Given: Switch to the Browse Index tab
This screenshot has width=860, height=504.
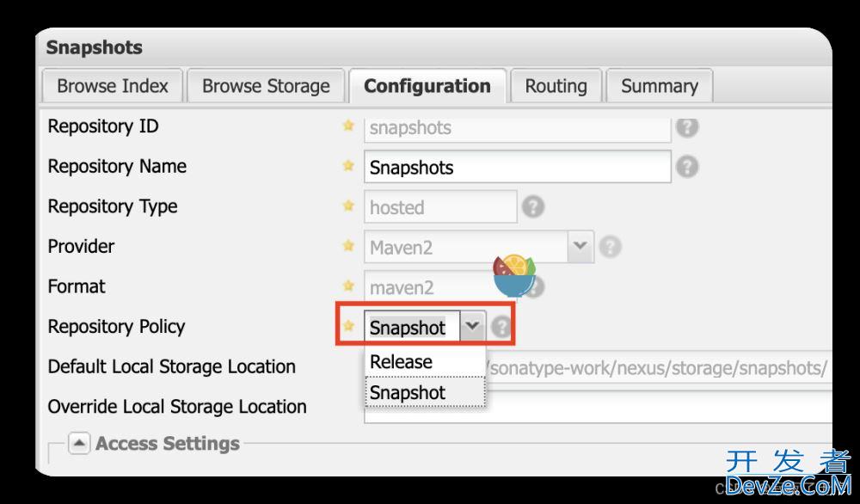Looking at the screenshot, I should (113, 86).
